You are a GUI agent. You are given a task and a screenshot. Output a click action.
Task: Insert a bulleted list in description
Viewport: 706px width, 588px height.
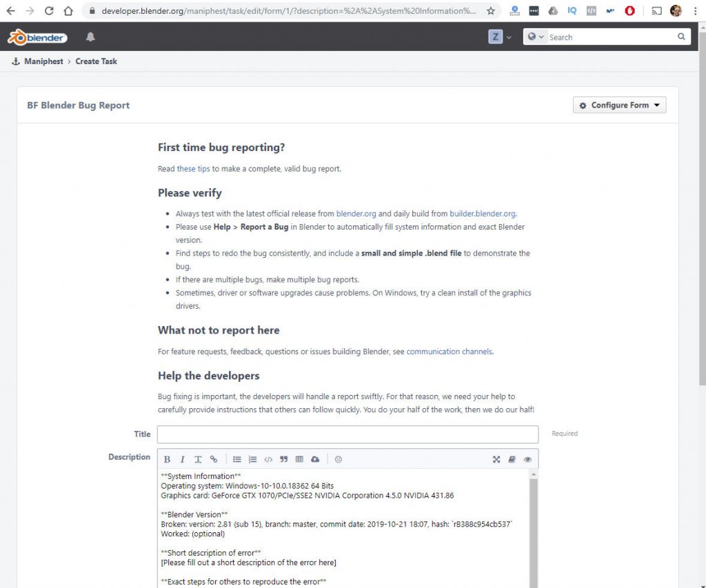click(237, 459)
